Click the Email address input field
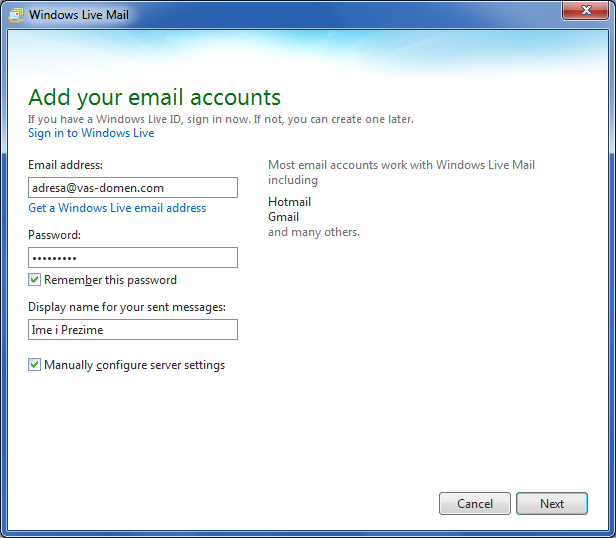Screen dimensions: 616x538 133,187
